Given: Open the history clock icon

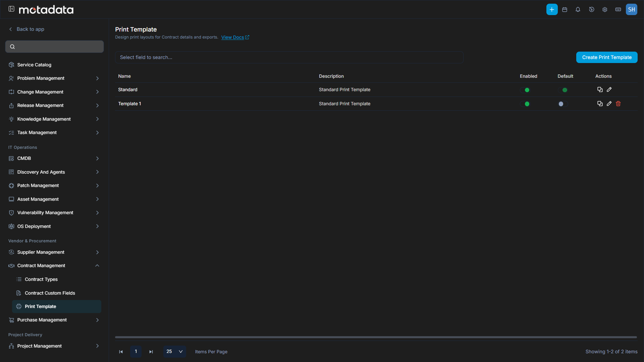Looking at the screenshot, I should (x=592, y=9).
